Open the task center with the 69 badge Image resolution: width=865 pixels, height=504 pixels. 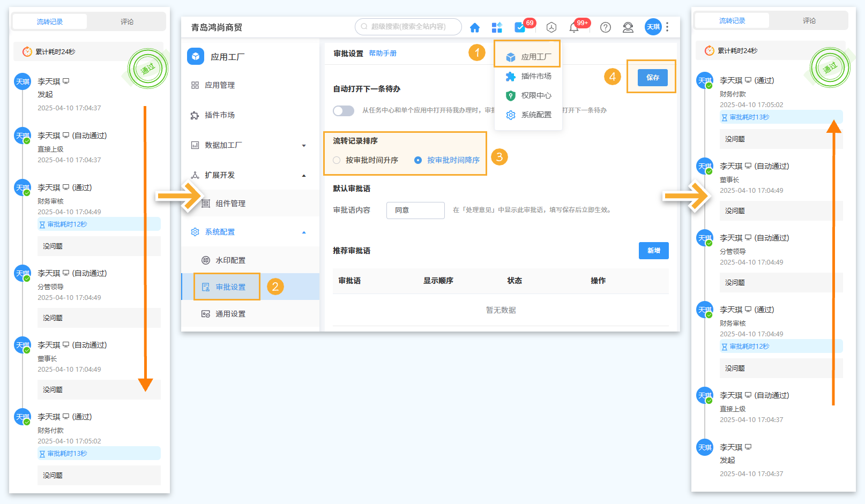click(x=519, y=27)
